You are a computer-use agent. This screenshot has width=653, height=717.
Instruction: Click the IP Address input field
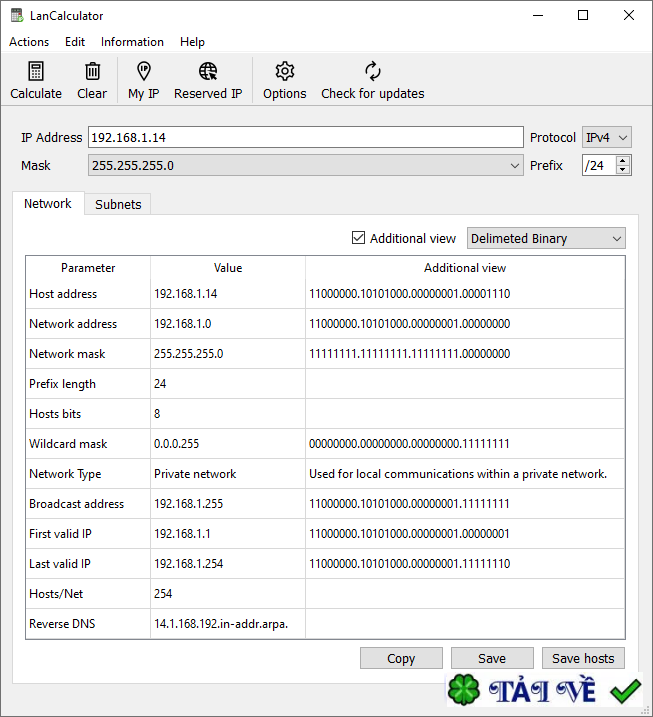(x=305, y=137)
